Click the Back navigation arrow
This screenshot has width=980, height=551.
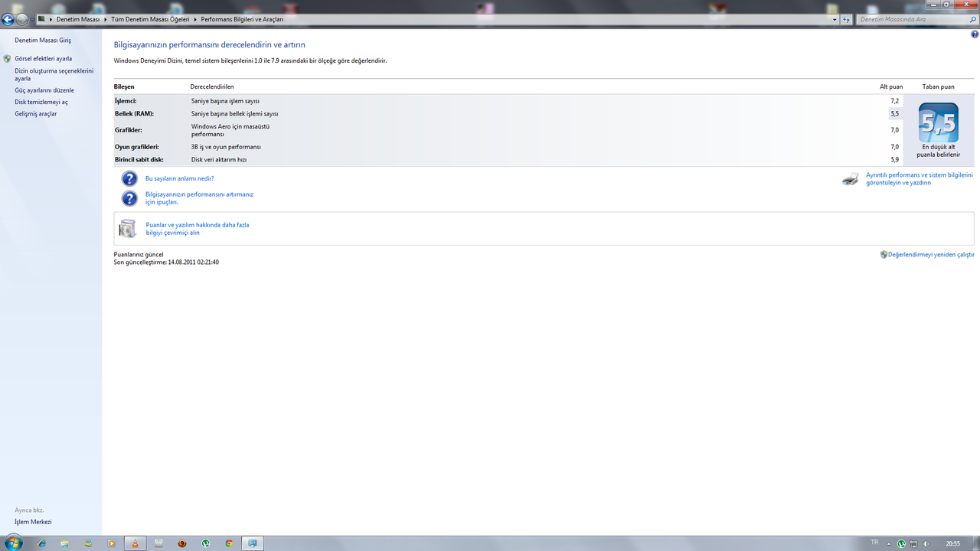[8, 19]
